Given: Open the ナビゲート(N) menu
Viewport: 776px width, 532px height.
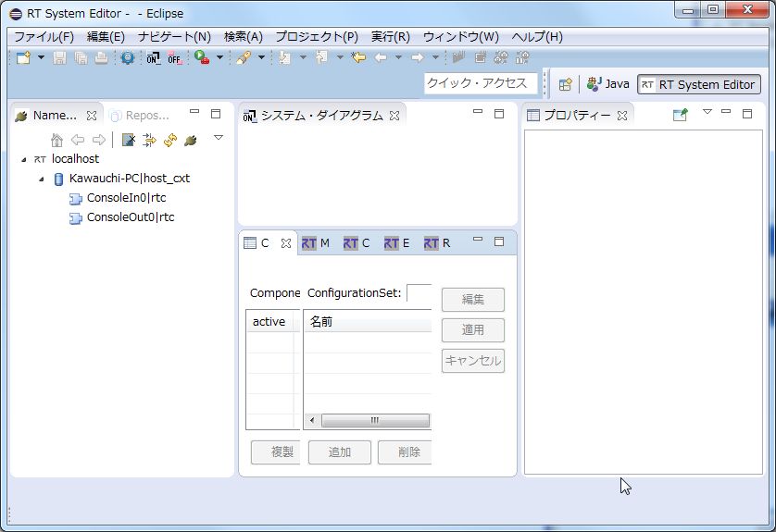Looking at the screenshot, I should coord(174,37).
